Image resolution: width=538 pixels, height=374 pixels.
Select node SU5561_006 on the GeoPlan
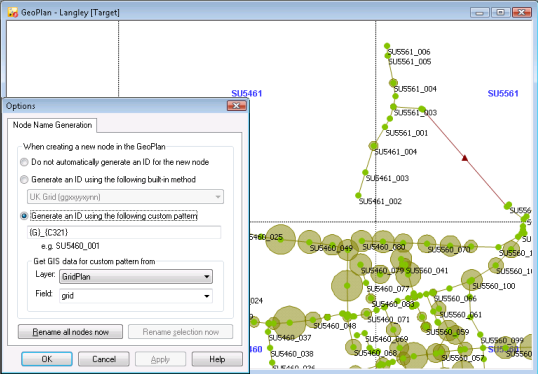tap(387, 46)
